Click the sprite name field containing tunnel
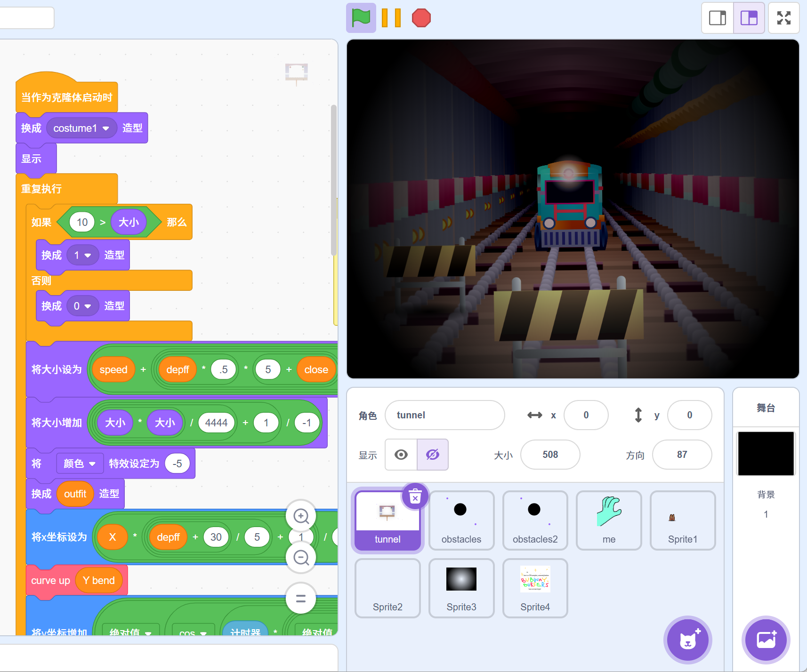The height and width of the screenshot is (672, 807). pos(444,415)
